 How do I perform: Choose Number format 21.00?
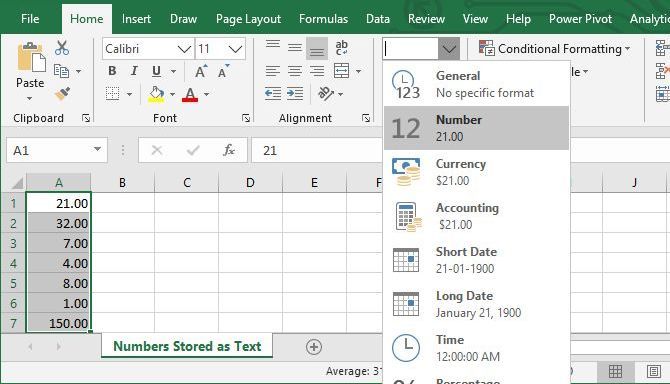pyautogui.click(x=476, y=128)
